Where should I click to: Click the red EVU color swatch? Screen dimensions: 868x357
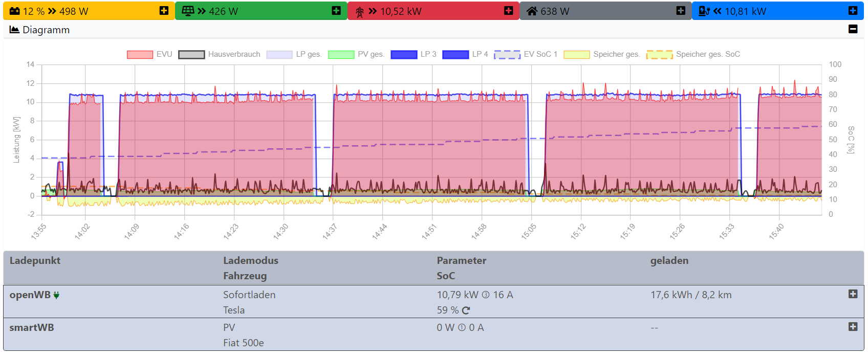point(140,55)
